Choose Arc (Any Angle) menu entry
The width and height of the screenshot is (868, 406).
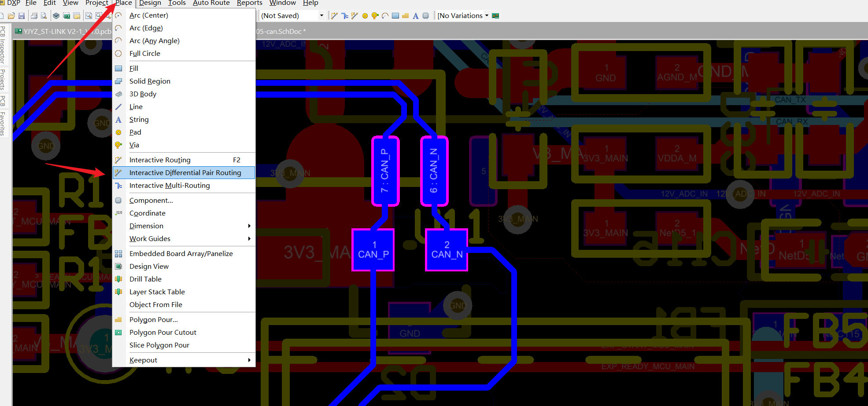tap(184, 41)
